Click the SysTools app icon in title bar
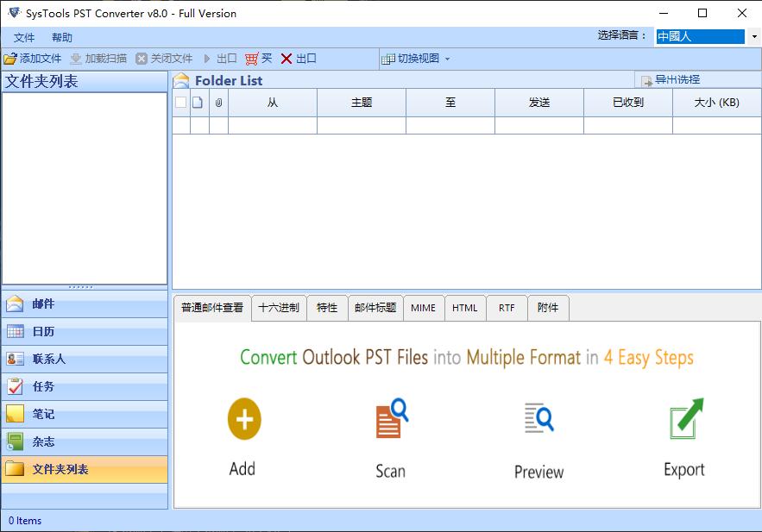This screenshot has height=532, width=762. click(15, 13)
